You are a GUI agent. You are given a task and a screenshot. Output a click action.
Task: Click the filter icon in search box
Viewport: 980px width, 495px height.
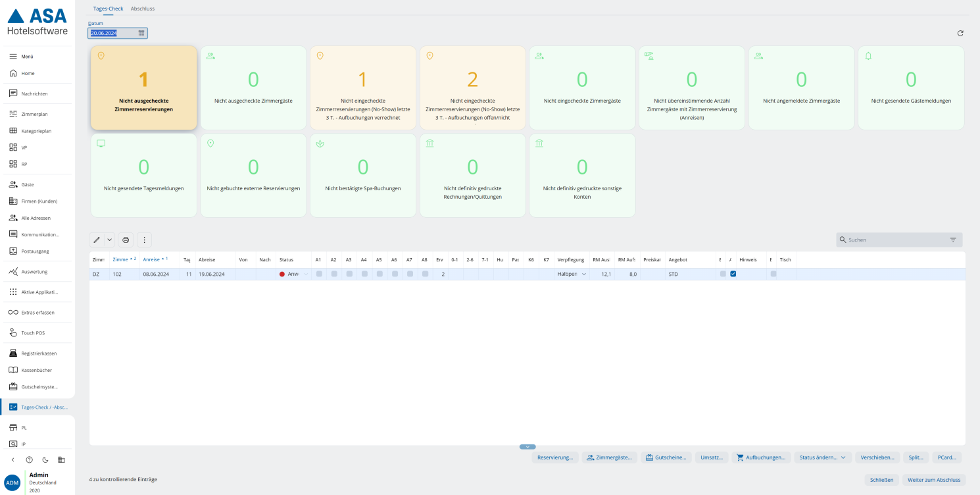tap(953, 240)
